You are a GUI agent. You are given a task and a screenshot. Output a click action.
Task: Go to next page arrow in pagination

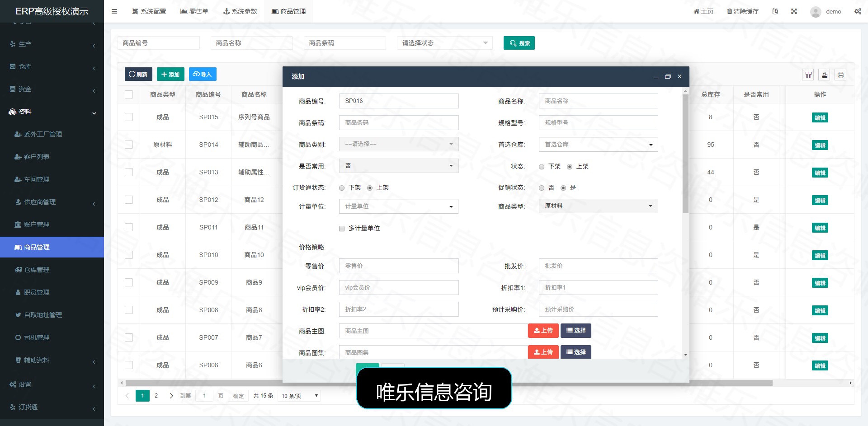[x=171, y=396]
